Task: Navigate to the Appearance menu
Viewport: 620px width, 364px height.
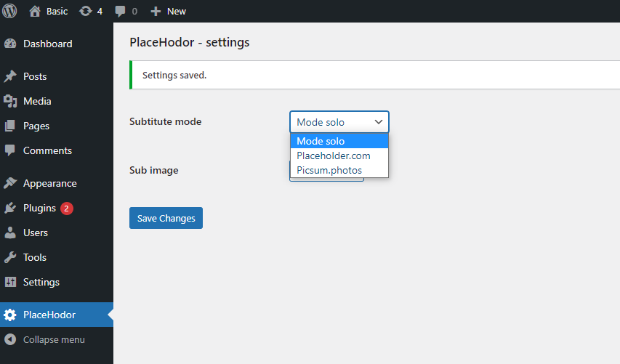Action: point(49,183)
